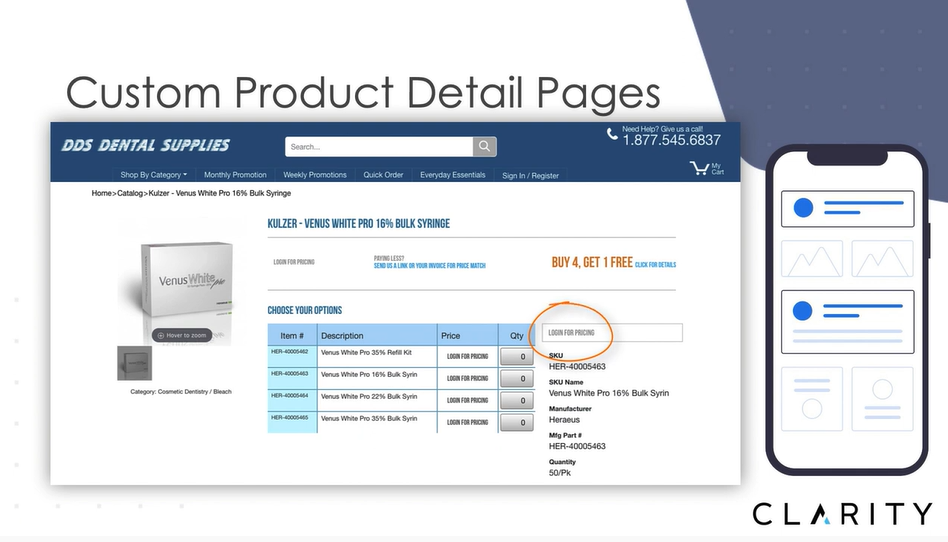948x542 pixels.
Task: Click Login For Pricing in 22% Bulk row
Action: click(467, 400)
